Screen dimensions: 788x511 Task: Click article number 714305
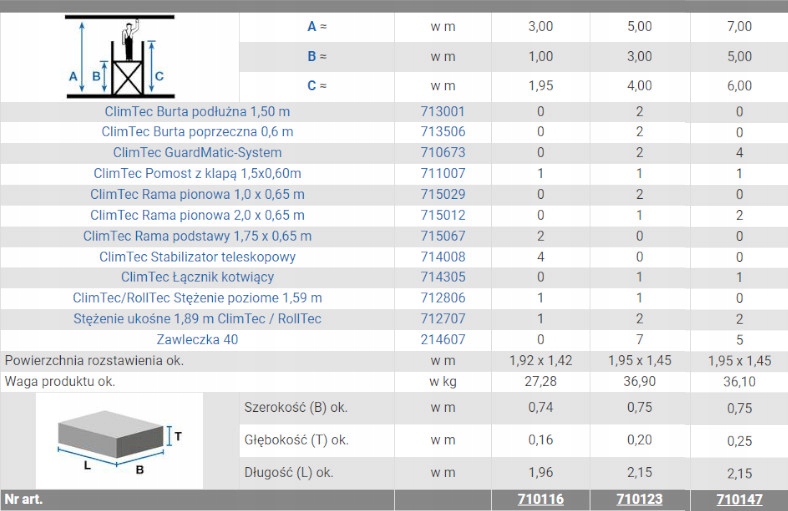point(443,277)
